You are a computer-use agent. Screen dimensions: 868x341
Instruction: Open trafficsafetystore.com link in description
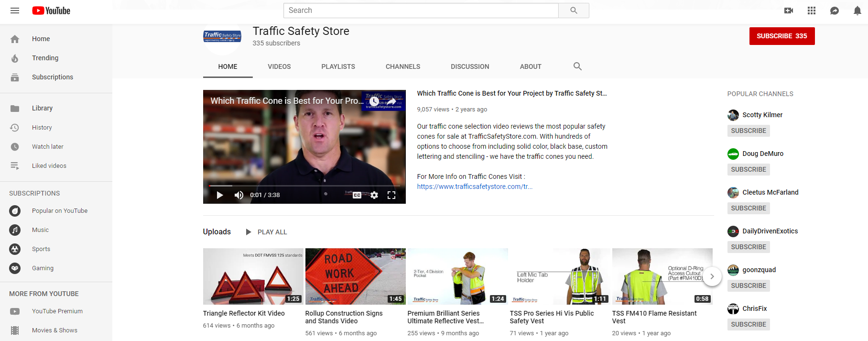(x=475, y=187)
